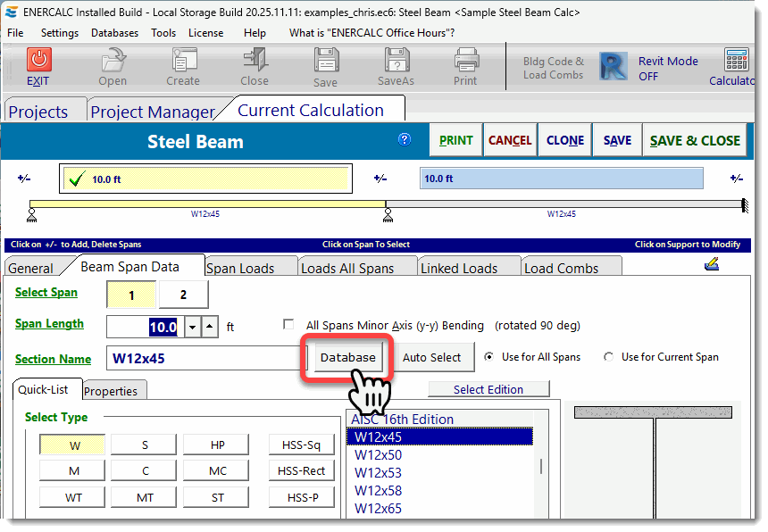The height and width of the screenshot is (532, 768).
Task: Open a project using the Open toolbar icon
Action: click(x=112, y=62)
